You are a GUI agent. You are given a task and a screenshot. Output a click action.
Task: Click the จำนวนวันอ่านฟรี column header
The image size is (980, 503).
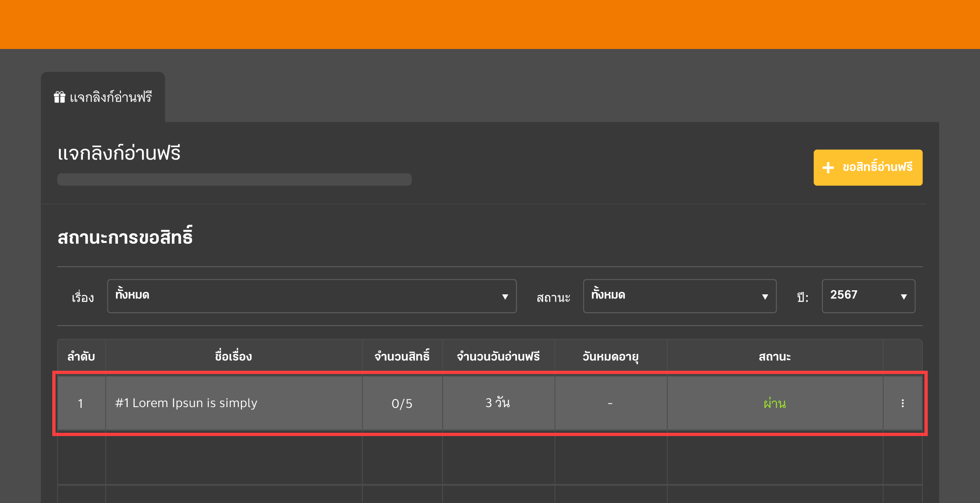pos(498,356)
